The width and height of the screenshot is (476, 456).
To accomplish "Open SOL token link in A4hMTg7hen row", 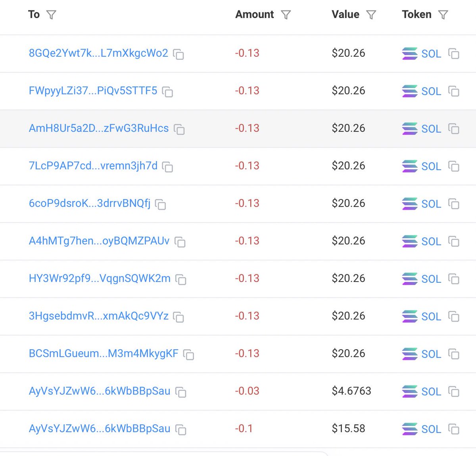I will [431, 242].
